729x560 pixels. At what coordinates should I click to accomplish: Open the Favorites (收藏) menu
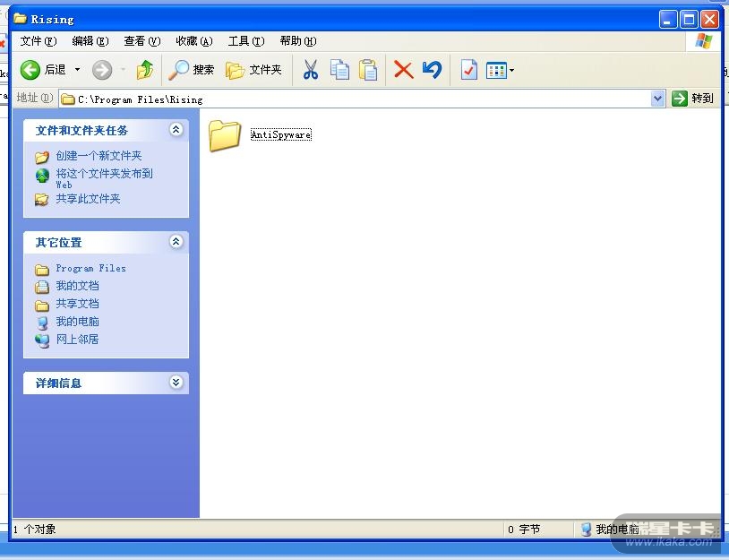coord(193,41)
